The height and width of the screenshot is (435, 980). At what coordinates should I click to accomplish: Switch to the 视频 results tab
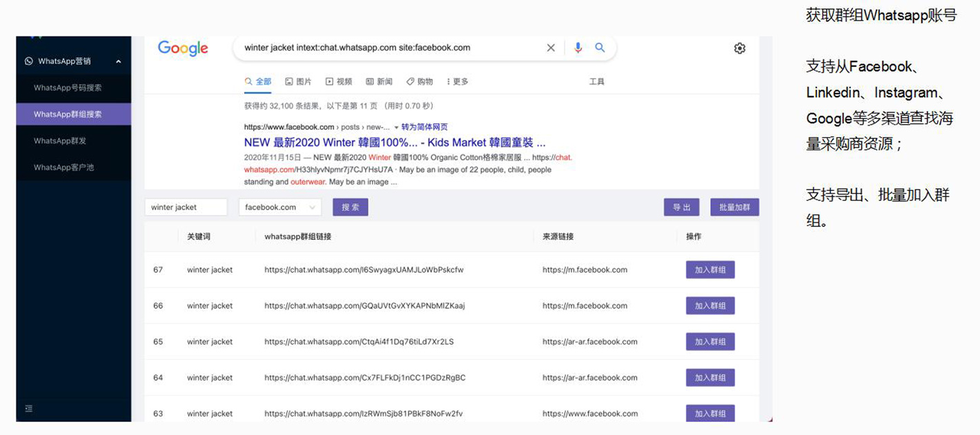[x=339, y=81]
